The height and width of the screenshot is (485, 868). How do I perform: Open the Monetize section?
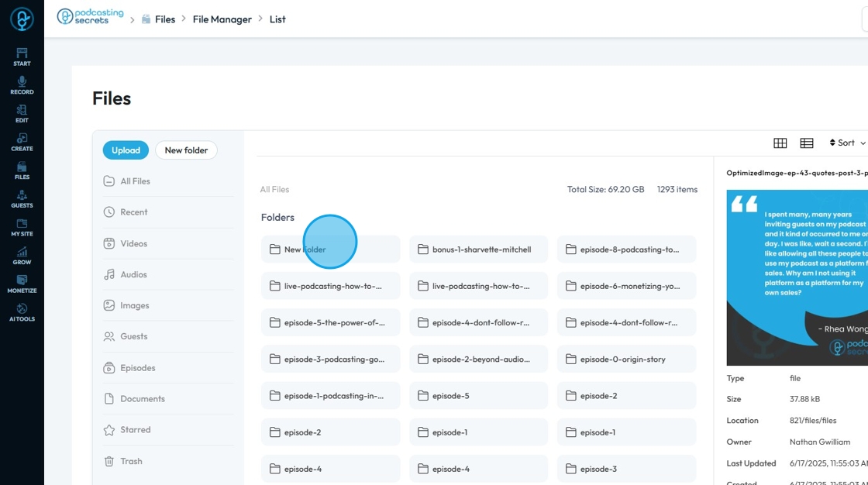tap(22, 284)
